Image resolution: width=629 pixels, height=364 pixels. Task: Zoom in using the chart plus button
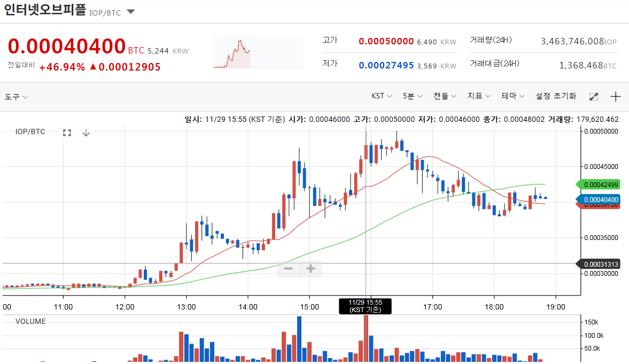coord(310,268)
